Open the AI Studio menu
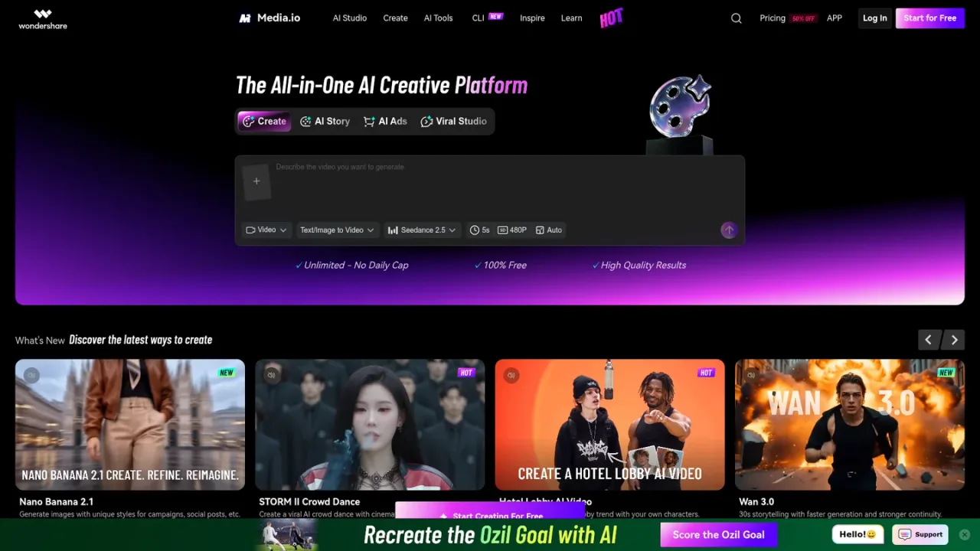 [350, 18]
